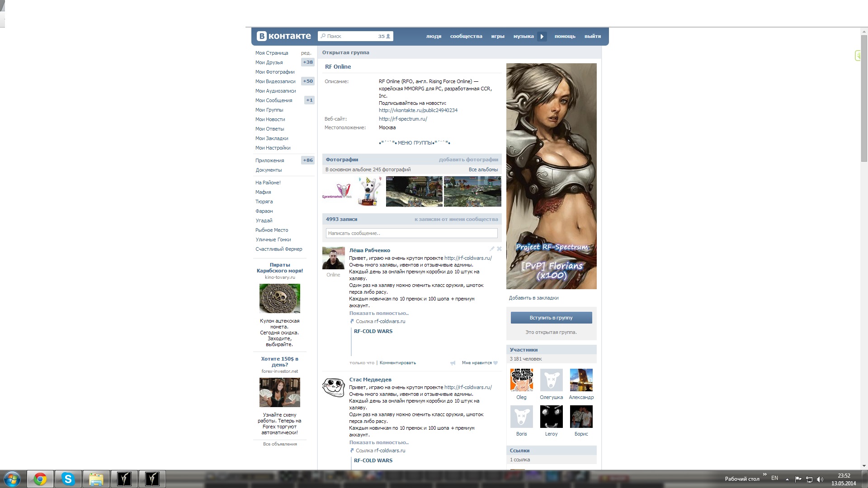The width and height of the screenshot is (868, 488).
Task: Like the first post with the heart icon
Action: pos(495,363)
